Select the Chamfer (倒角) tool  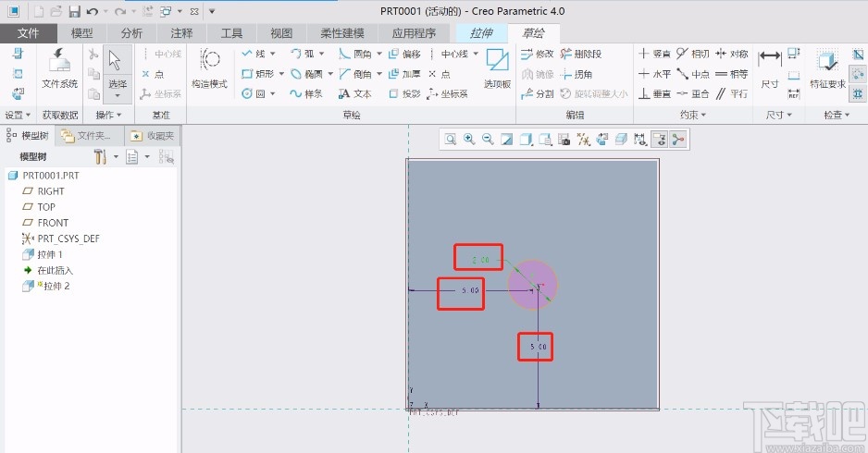point(355,74)
